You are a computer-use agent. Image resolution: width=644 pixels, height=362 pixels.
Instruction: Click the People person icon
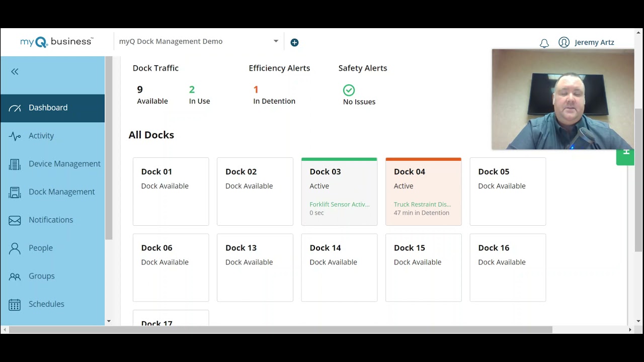pos(15,248)
